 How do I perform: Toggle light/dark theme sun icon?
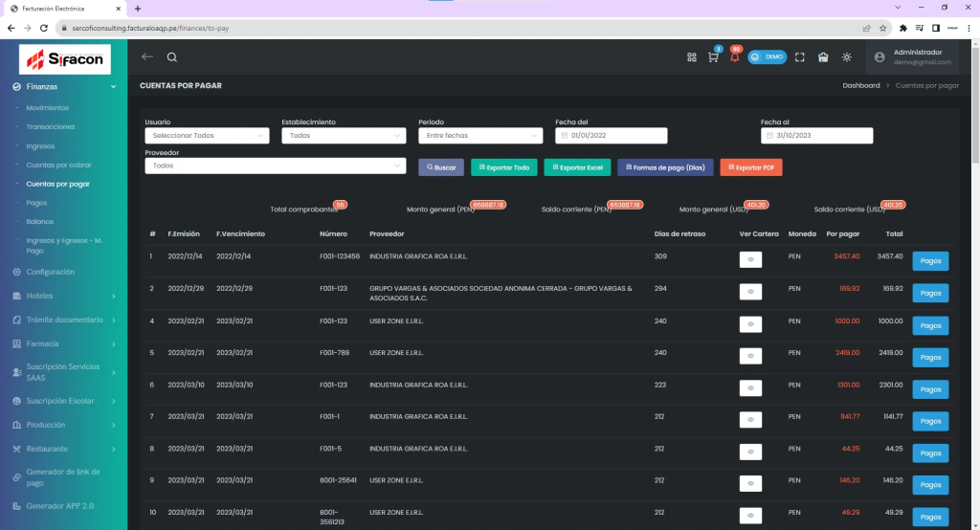[x=847, y=57]
